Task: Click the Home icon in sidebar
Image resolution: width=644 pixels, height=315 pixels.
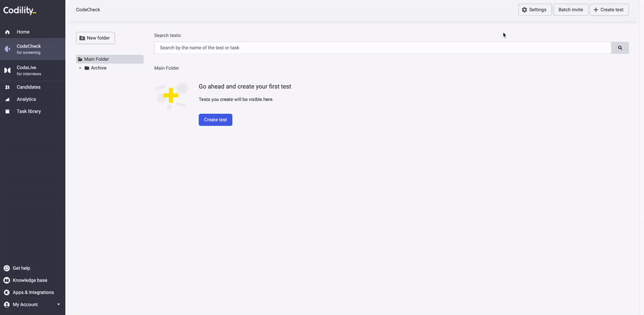Action: click(x=7, y=32)
